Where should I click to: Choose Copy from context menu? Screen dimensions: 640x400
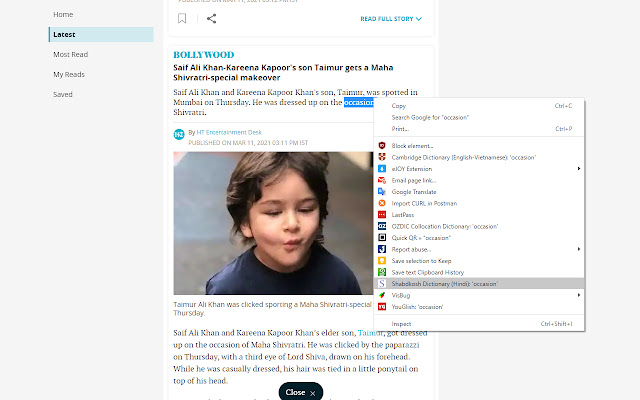tap(479, 106)
